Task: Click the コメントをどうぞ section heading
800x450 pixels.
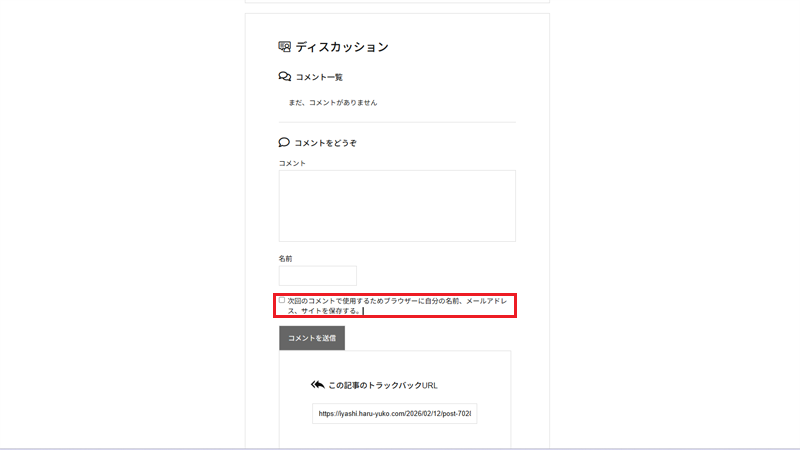Action: pyautogui.click(x=325, y=143)
